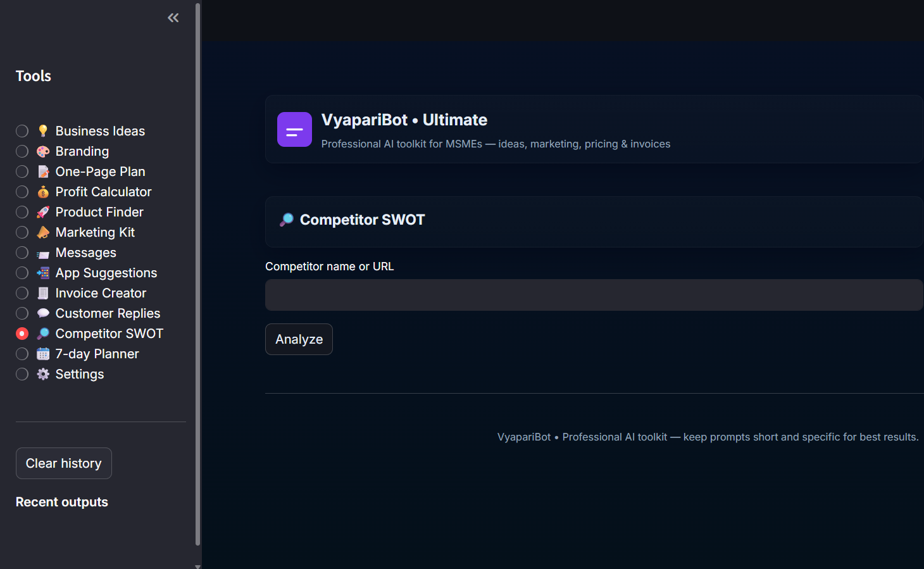The width and height of the screenshot is (924, 569).
Task: Select the Product Finder radio button
Action: 22,212
